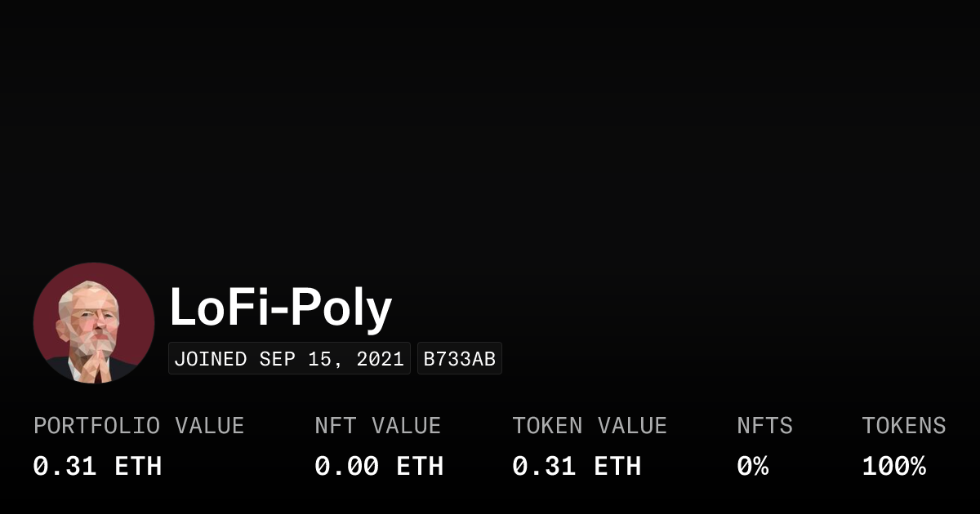Click the 100% TOKENS share figure
The width and height of the screenshot is (980, 514).
(894, 467)
